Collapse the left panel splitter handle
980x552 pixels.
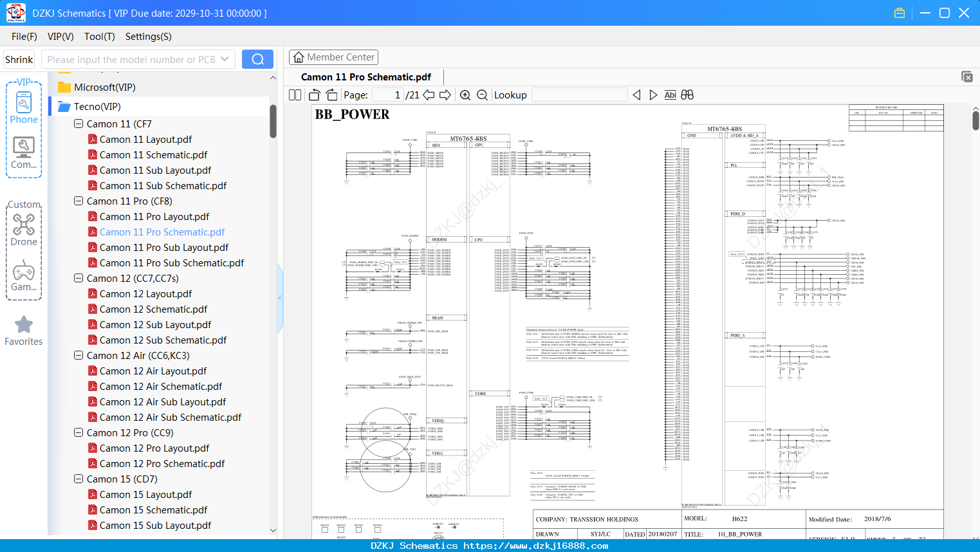coord(280,297)
